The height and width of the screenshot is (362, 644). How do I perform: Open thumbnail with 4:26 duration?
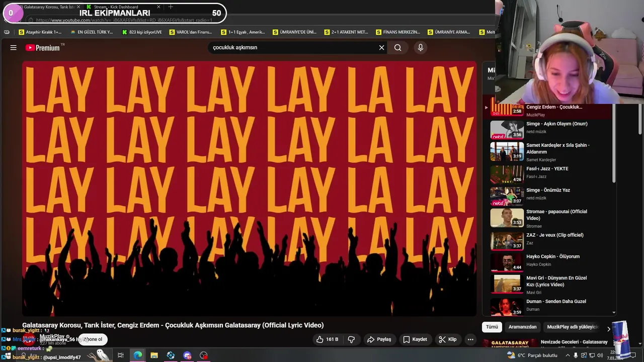507,174
